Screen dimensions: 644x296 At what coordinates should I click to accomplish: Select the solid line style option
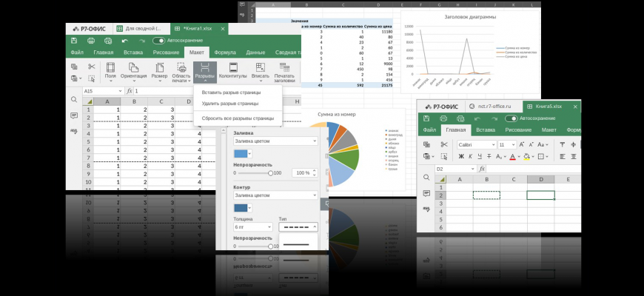click(296, 244)
